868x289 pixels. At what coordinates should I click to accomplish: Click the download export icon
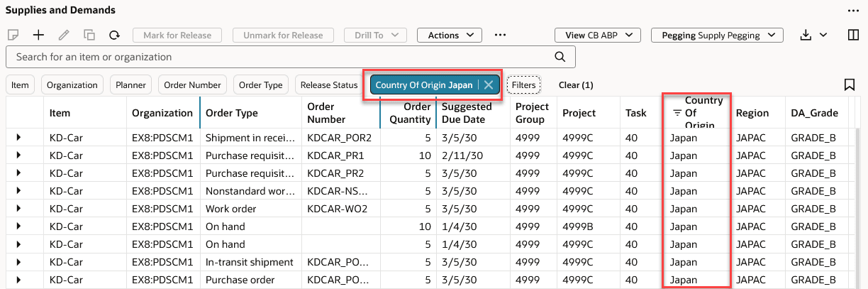click(806, 35)
